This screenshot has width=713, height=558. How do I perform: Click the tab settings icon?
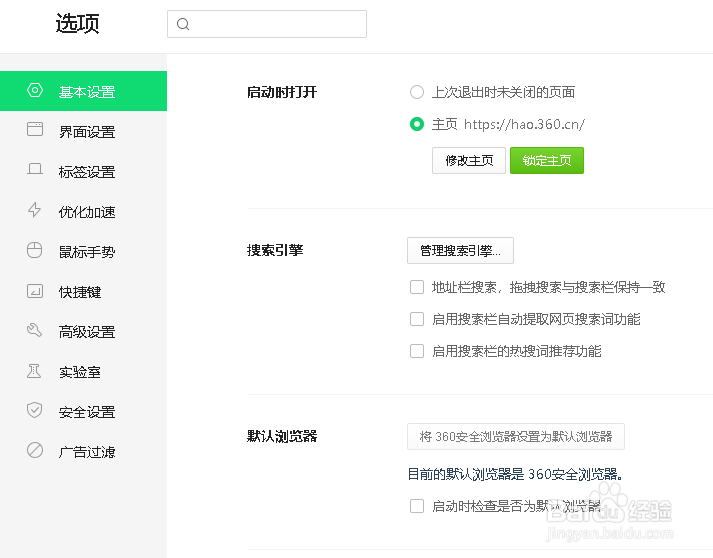[35, 170]
